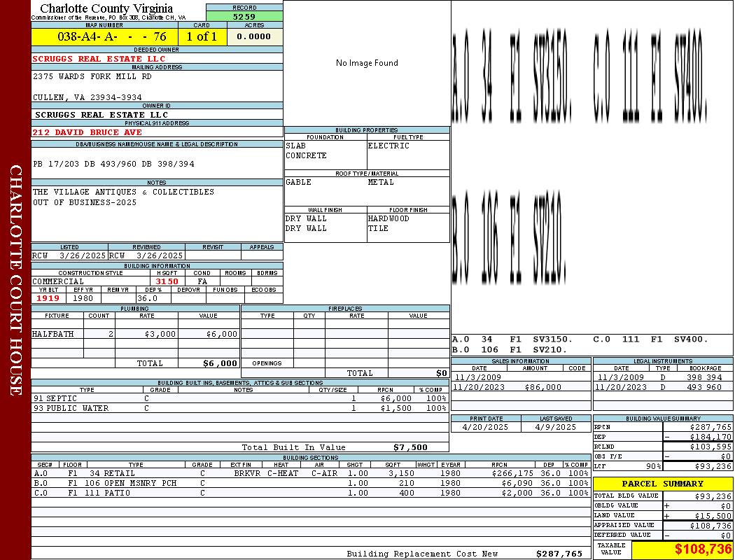Click the card value 1 of 1
735x560 pixels.
coord(202,36)
